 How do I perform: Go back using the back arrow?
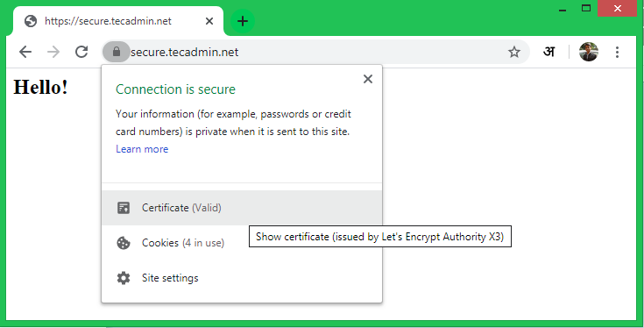[25, 52]
